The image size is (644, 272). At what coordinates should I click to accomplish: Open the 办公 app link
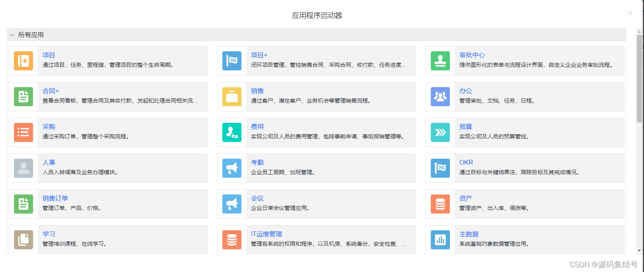click(466, 91)
